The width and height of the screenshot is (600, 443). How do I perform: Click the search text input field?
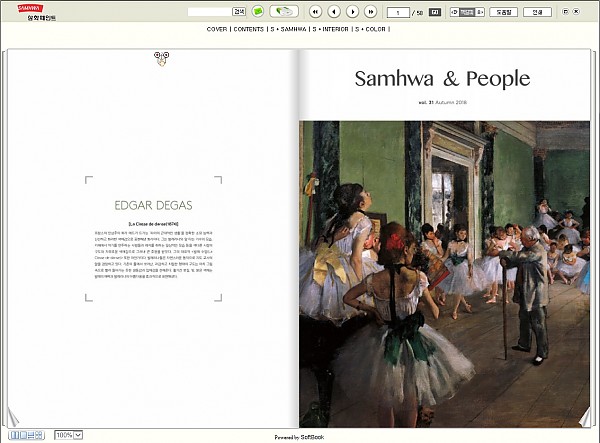point(209,12)
